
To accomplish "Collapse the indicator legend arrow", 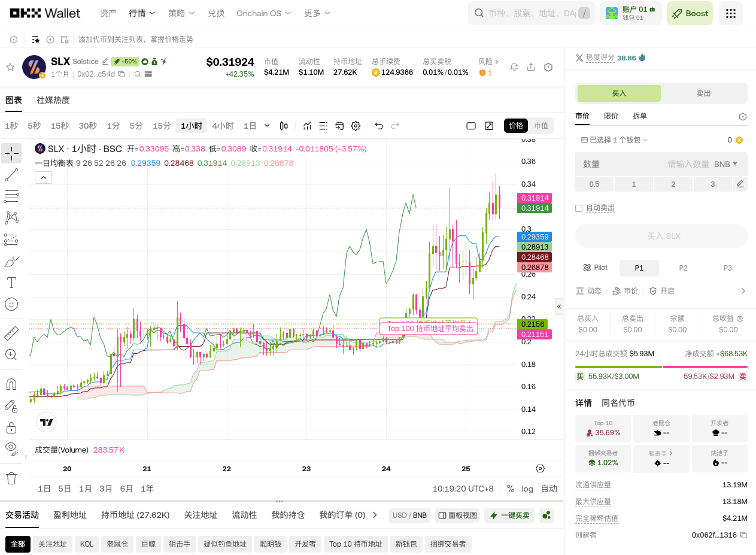I will point(42,177).
